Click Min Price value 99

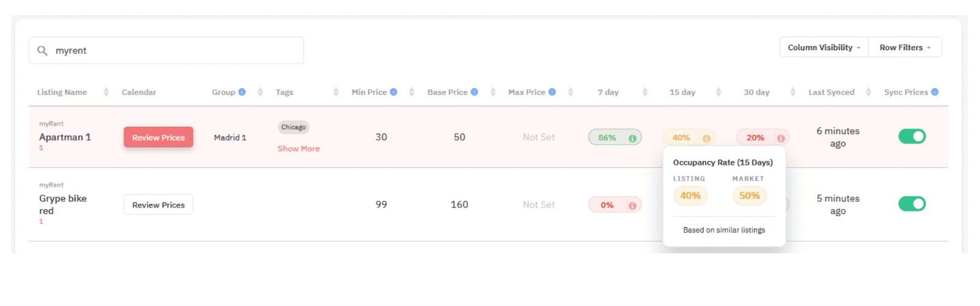point(381,204)
